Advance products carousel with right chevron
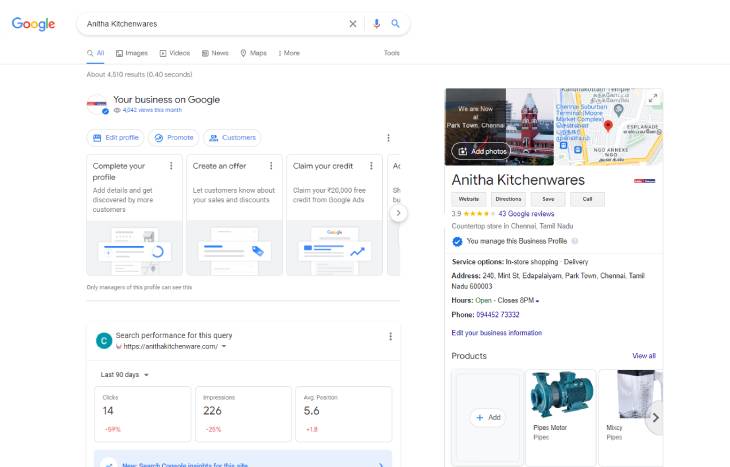The height and width of the screenshot is (467, 730). (x=656, y=418)
